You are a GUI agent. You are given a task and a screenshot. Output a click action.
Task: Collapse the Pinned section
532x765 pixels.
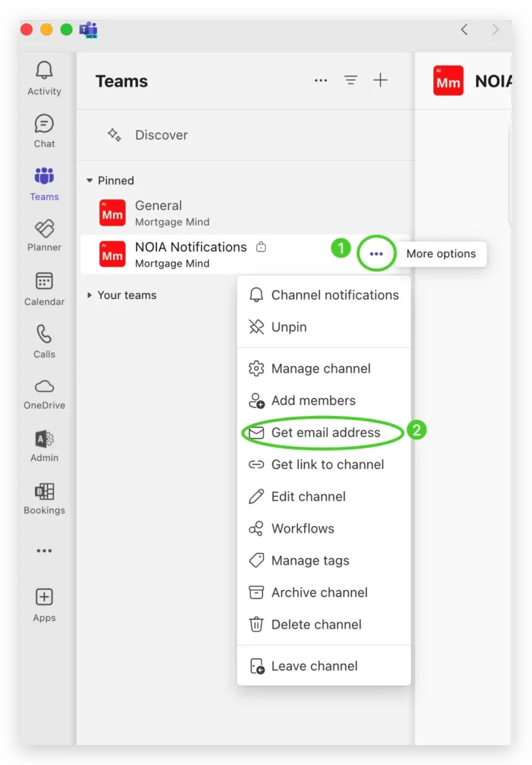click(x=90, y=181)
